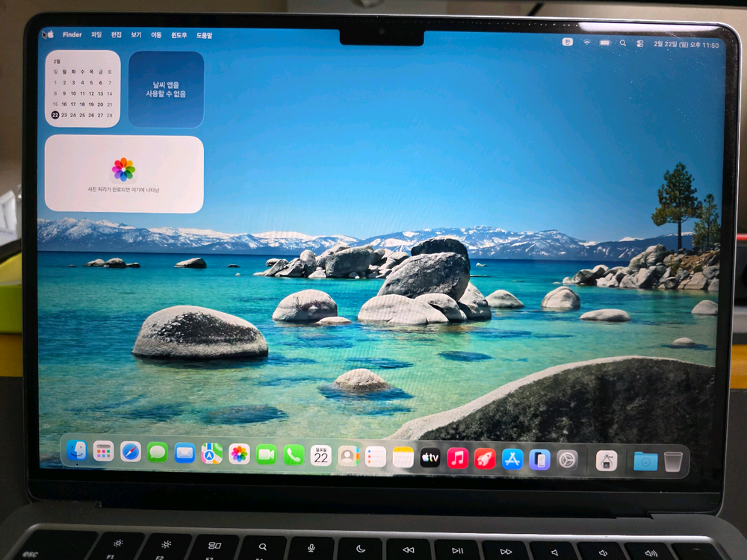Expand the Downloads folder stack in Dock

(645, 461)
